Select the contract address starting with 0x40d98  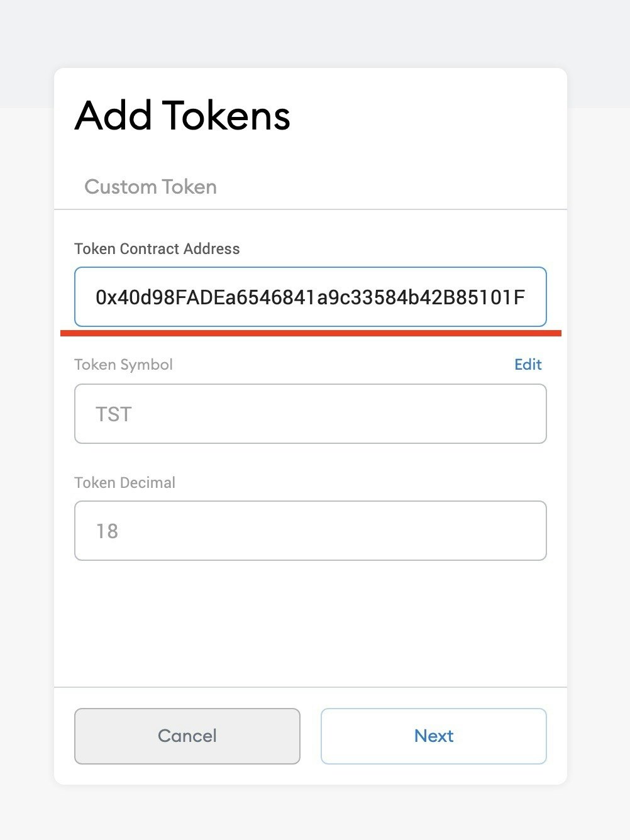point(311,297)
